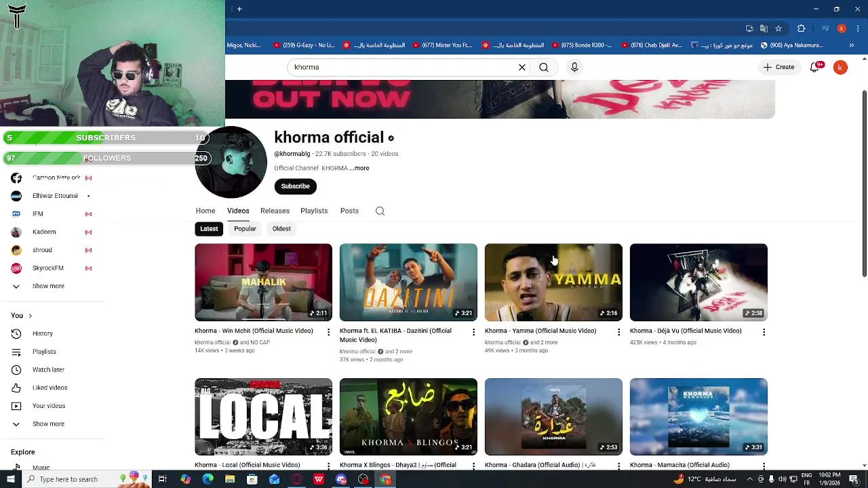868x488 pixels.
Task: Clear the khorma search text
Action: 522,67
